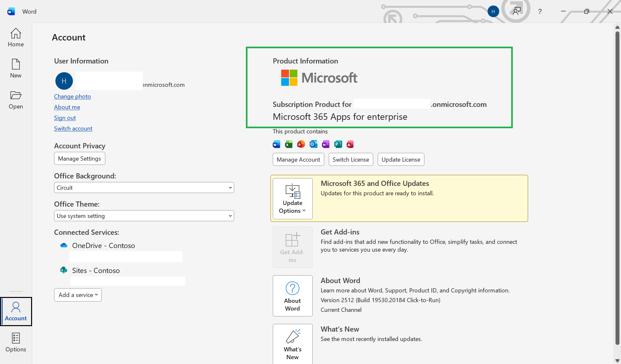Click Microsoft 365 Apps for enterprise text
621x364 pixels.
pyautogui.click(x=340, y=117)
